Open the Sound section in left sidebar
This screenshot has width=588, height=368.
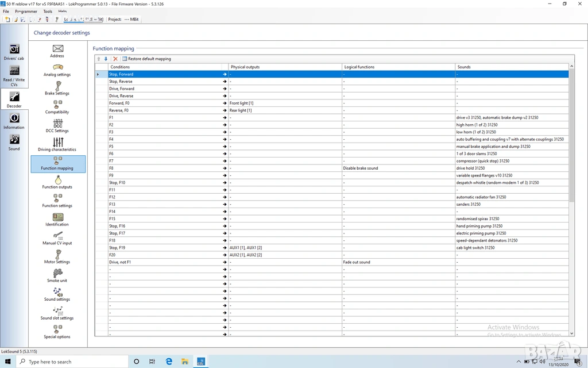[14, 142]
